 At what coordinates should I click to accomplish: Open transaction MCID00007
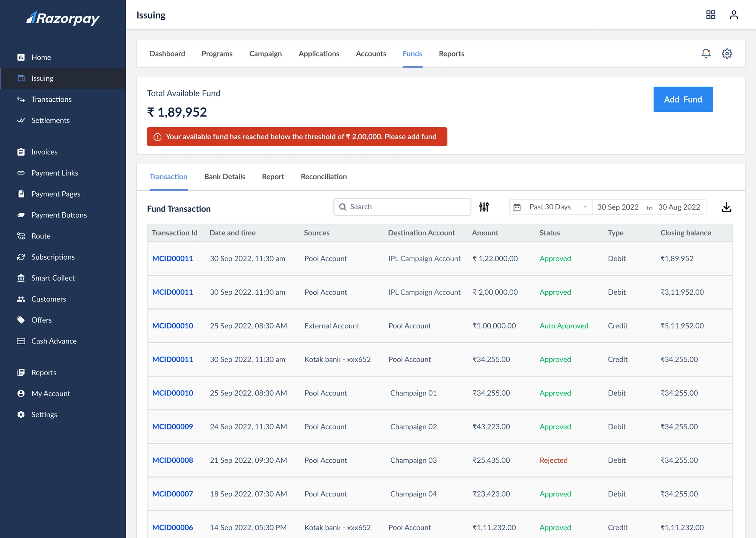[172, 494]
